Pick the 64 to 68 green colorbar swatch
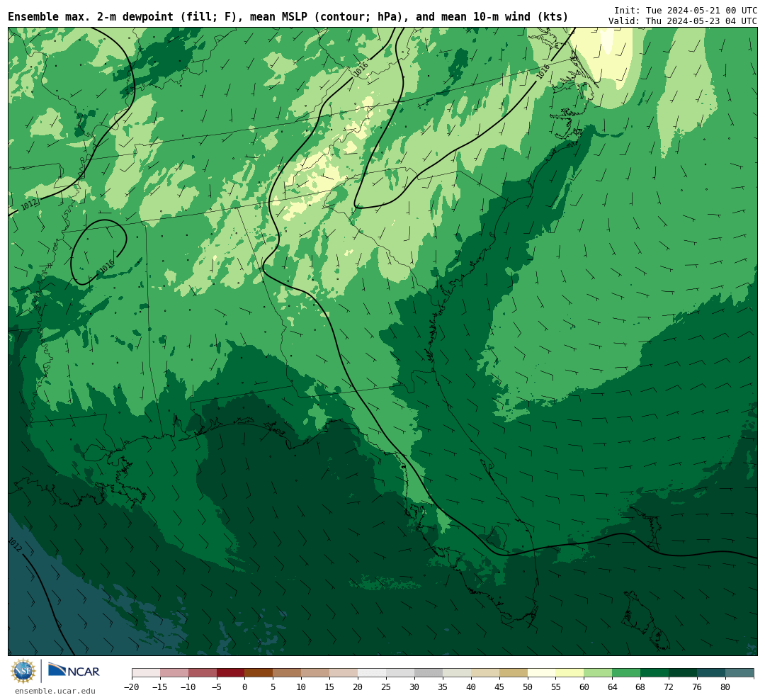The width and height of the screenshot is (765, 700). click(627, 673)
